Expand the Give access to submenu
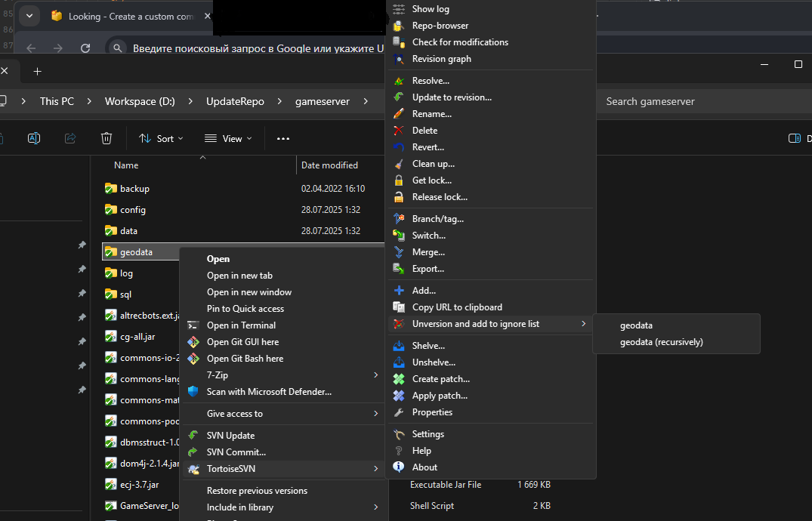This screenshot has height=521, width=812. pos(283,414)
